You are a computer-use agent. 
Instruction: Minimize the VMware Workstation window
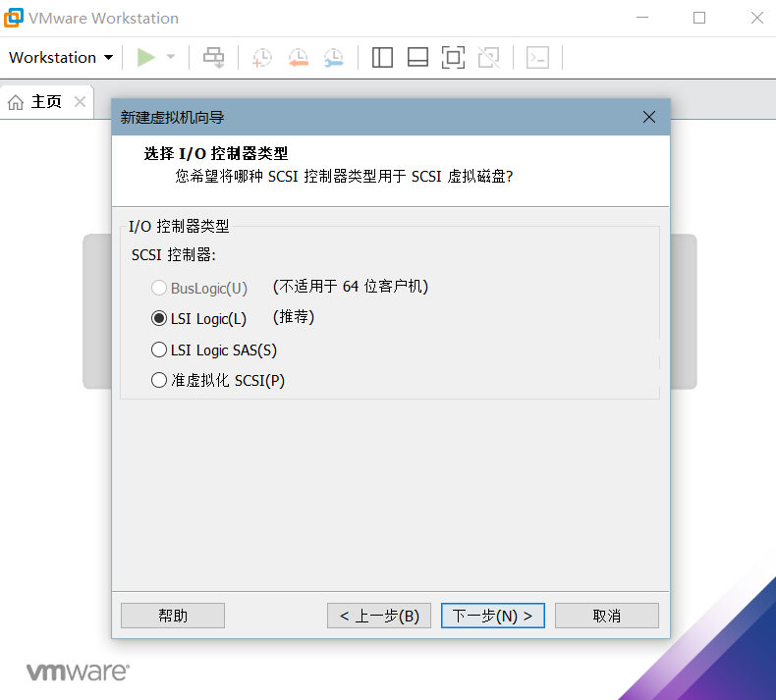pos(642,18)
